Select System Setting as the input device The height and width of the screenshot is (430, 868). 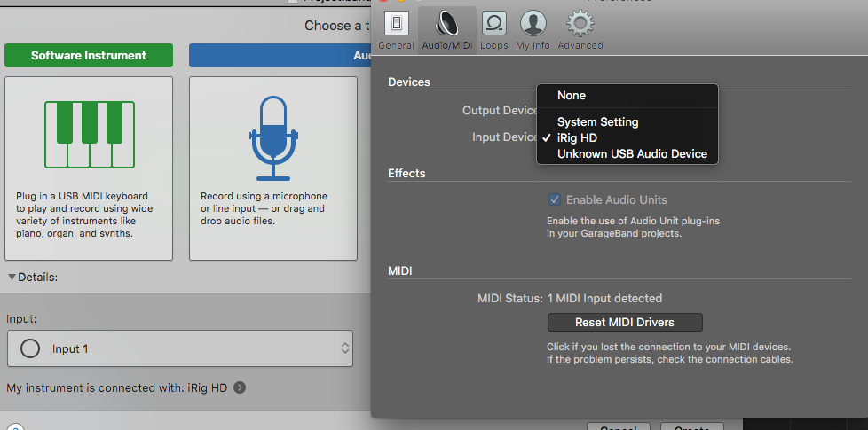pyautogui.click(x=627, y=122)
